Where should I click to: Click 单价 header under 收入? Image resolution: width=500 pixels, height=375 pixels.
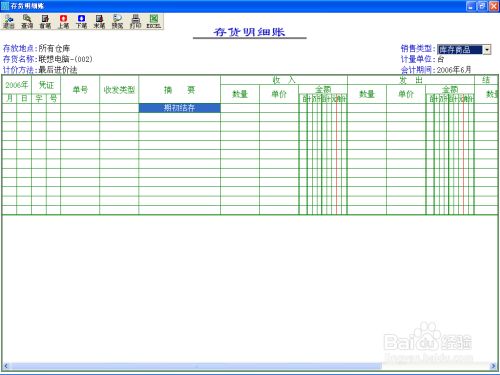(x=279, y=94)
